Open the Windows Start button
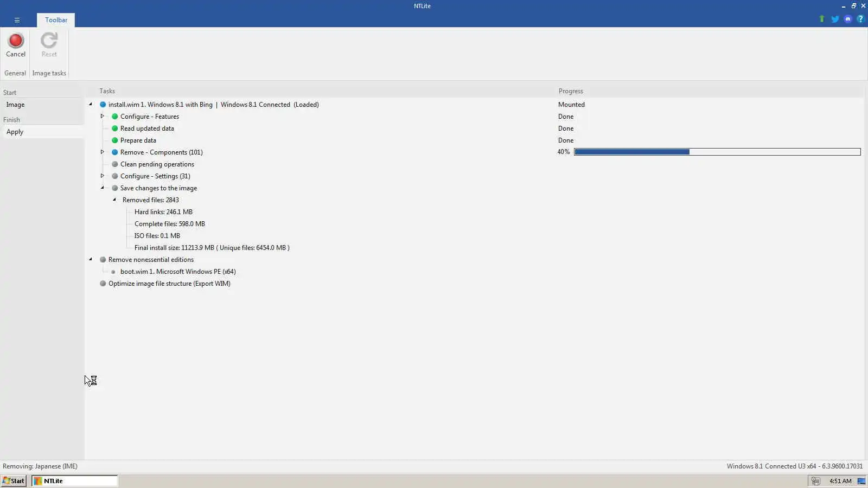The width and height of the screenshot is (868, 488). [14, 481]
